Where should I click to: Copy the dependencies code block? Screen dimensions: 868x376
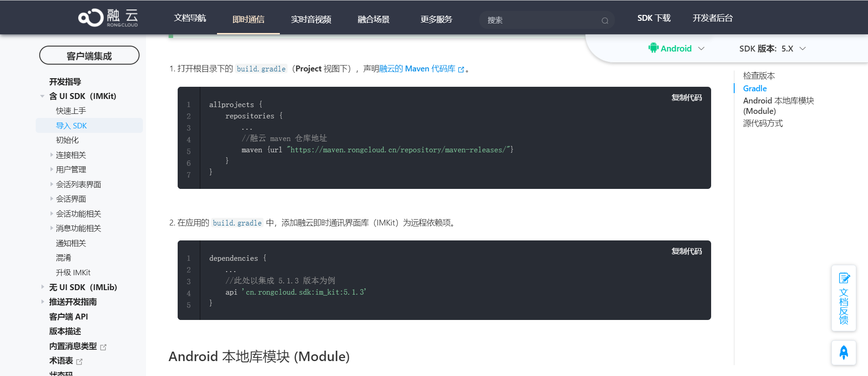[x=686, y=251]
